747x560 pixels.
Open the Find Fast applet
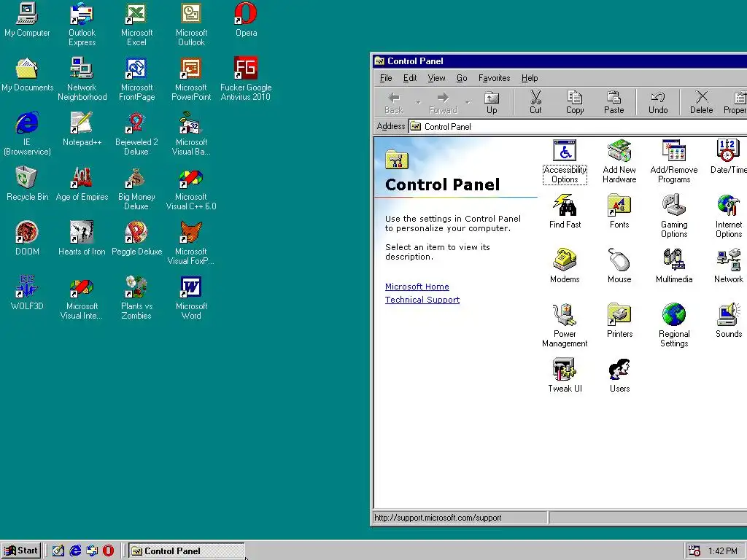[565, 211]
